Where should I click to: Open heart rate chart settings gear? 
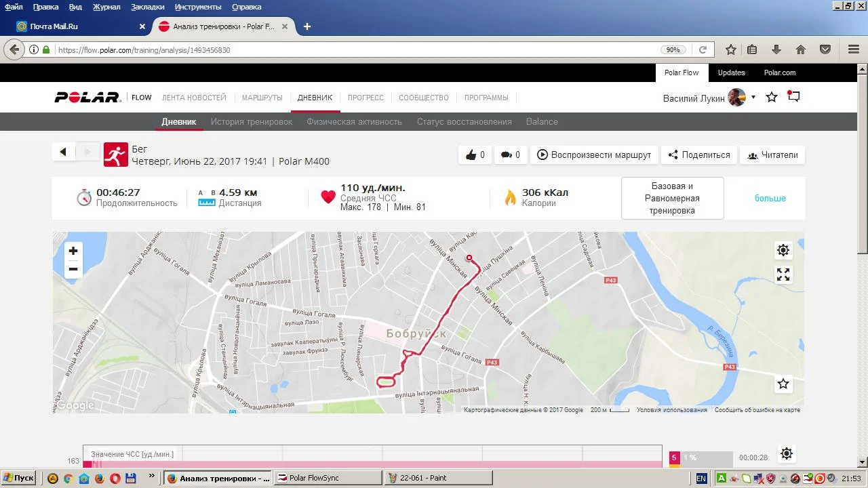click(787, 453)
